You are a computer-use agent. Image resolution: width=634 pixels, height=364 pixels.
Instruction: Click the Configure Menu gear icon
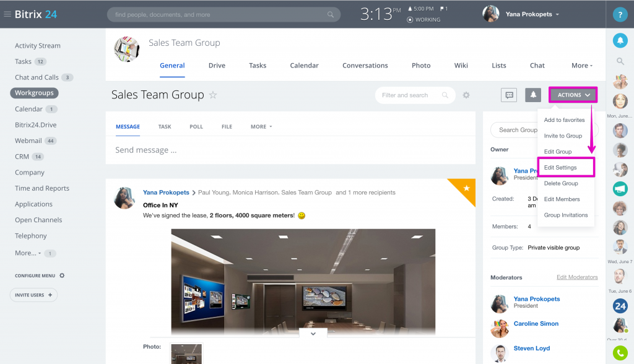[x=62, y=275]
